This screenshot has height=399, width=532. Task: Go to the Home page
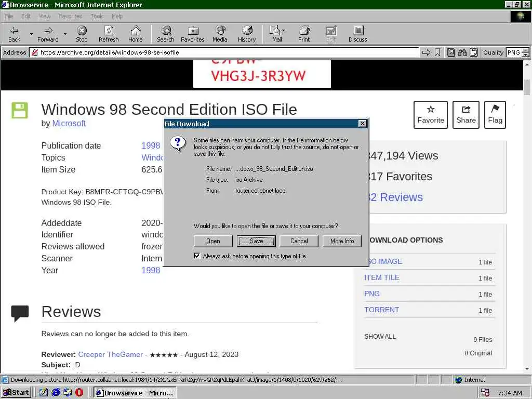point(136,34)
